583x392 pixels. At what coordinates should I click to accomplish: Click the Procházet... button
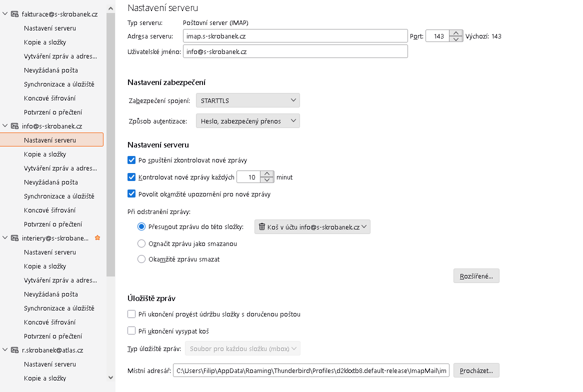tap(476, 370)
